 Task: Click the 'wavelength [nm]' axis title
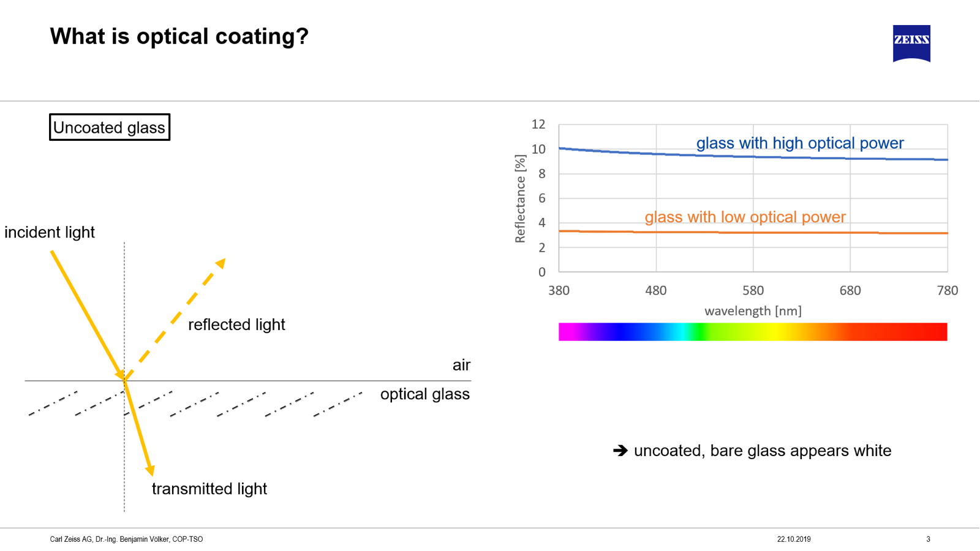point(753,311)
